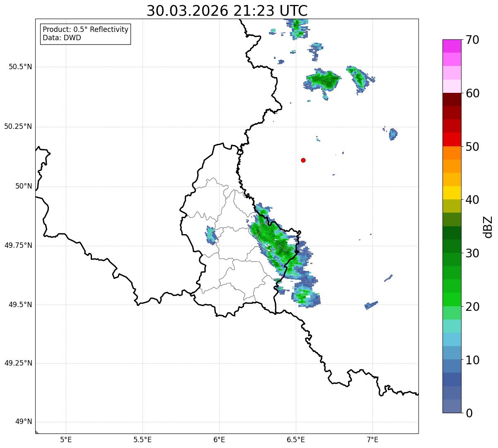Screen dimensions: 498x448
Task: Click the small echo near 50.22°N 7.1°E
Action: pyautogui.click(x=393, y=134)
